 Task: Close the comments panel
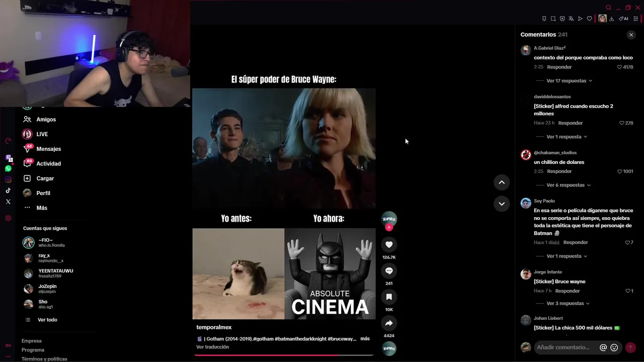[x=631, y=35]
